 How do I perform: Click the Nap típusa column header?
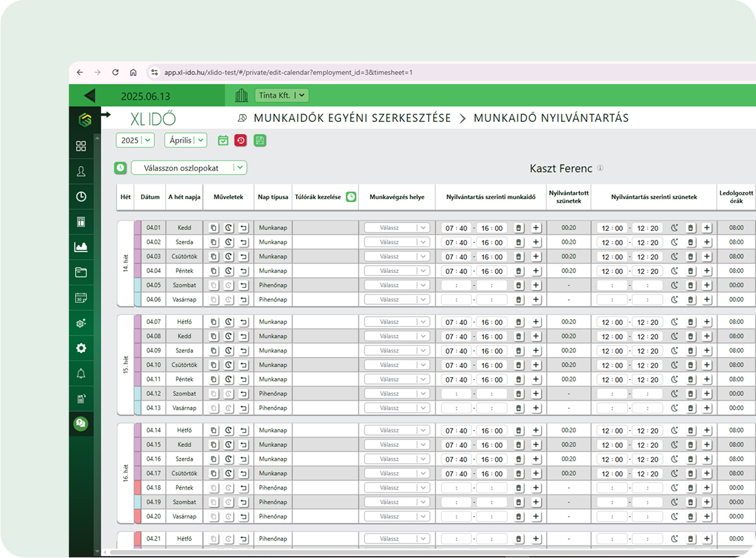point(273,197)
